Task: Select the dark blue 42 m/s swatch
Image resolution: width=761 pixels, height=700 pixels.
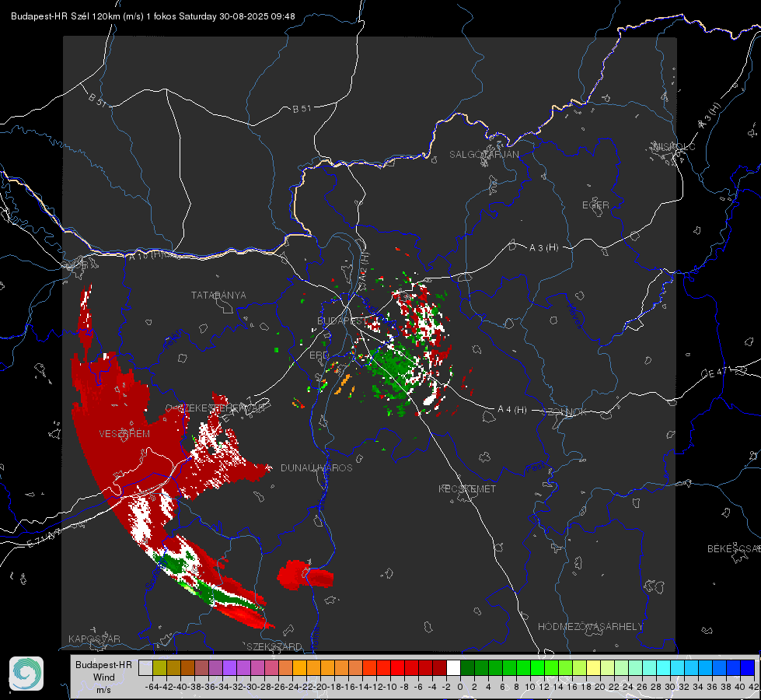Action: (x=748, y=667)
